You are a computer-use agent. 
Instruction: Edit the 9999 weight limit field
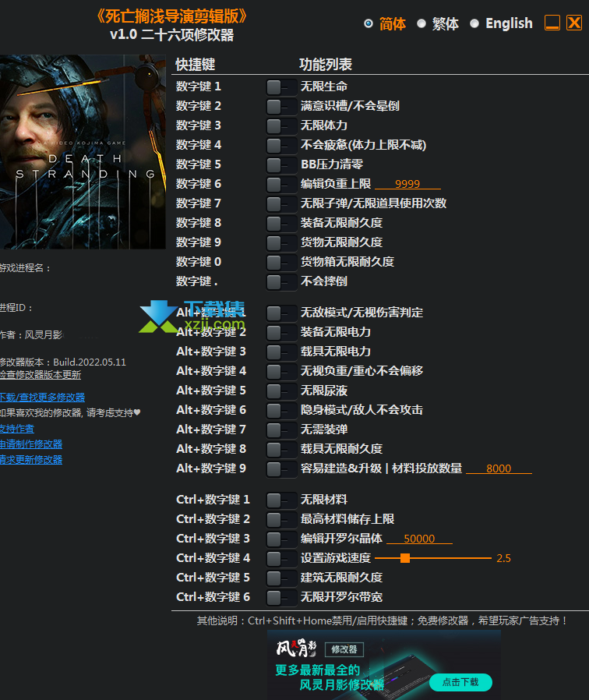click(407, 184)
